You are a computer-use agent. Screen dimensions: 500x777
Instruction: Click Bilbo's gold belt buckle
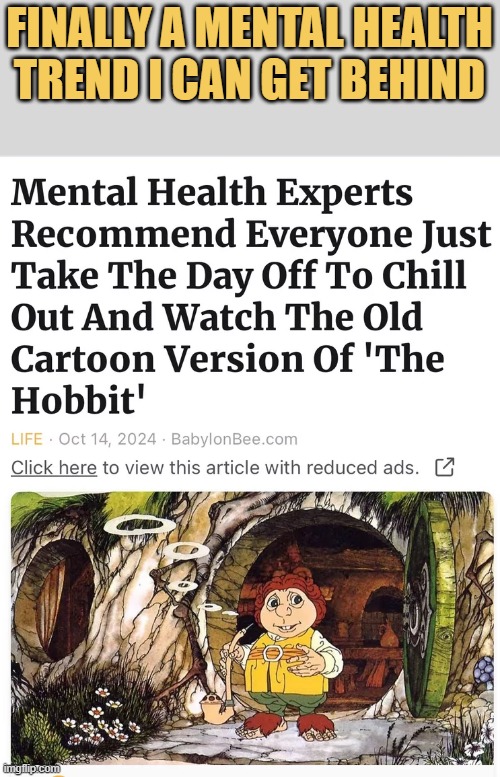pyautogui.click(x=272, y=653)
